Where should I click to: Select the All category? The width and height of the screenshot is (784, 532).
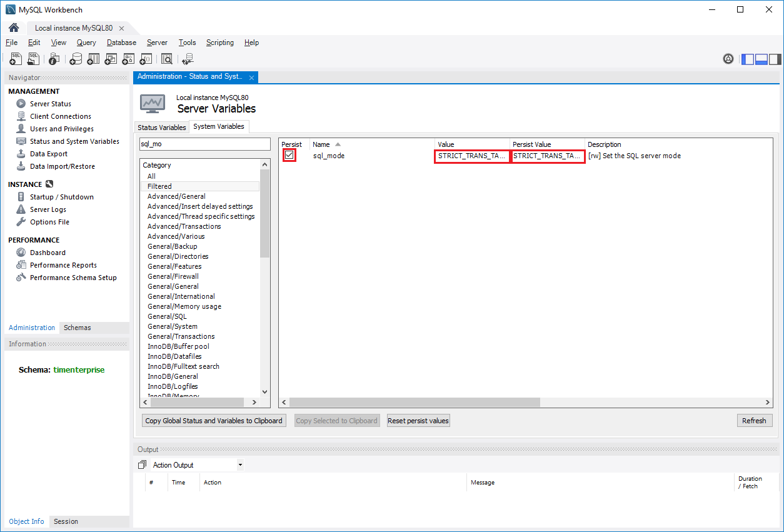(x=151, y=176)
